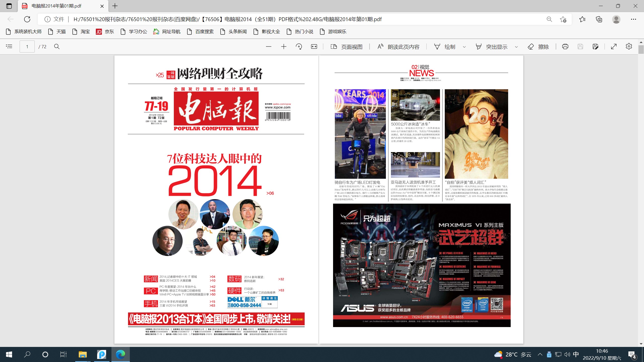Toggle the 中 input method indicator

pyautogui.click(x=576, y=354)
